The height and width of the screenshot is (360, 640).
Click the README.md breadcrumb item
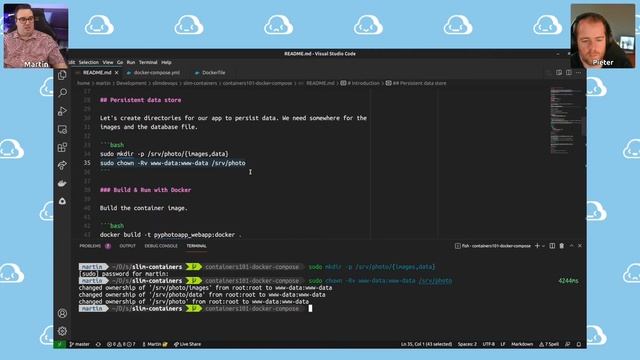(x=317, y=83)
